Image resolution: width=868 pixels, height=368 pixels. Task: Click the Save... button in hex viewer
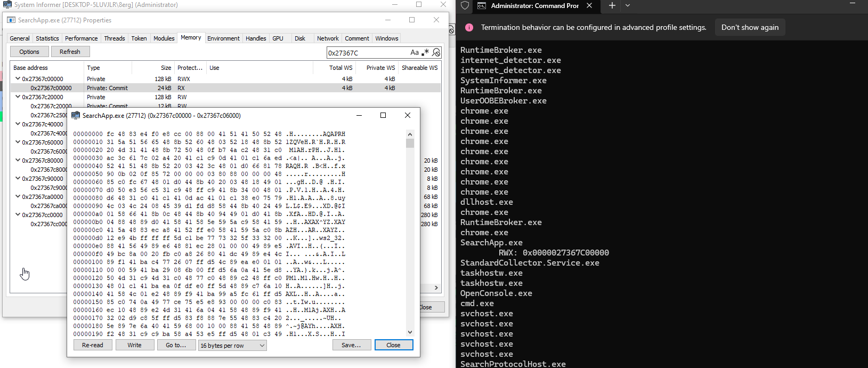[x=351, y=345]
